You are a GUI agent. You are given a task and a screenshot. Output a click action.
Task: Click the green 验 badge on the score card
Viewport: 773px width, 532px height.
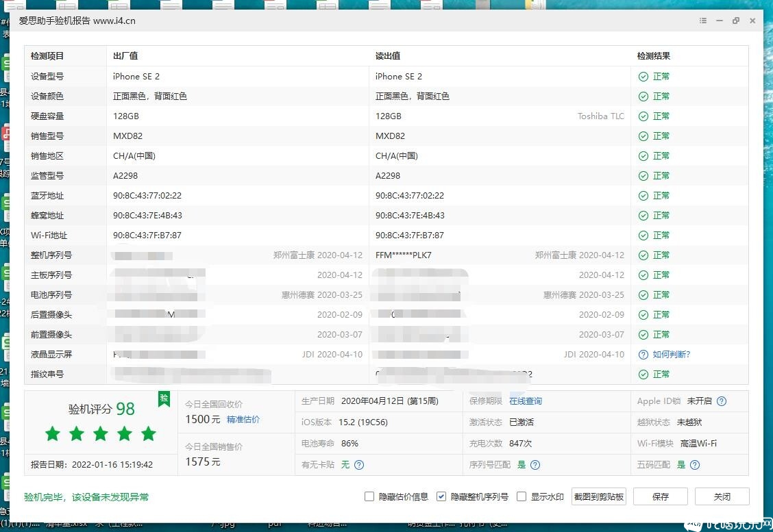(x=164, y=398)
